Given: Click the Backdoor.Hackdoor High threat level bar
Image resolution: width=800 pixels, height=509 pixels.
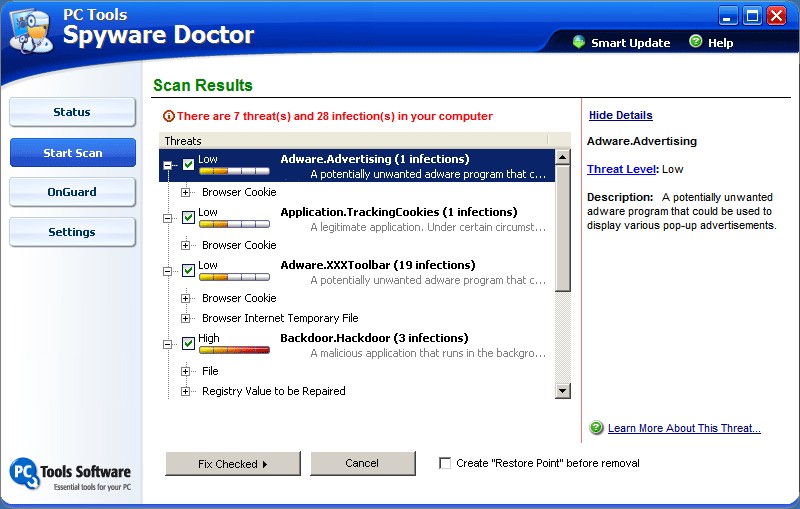Looking at the screenshot, I should coord(234,350).
